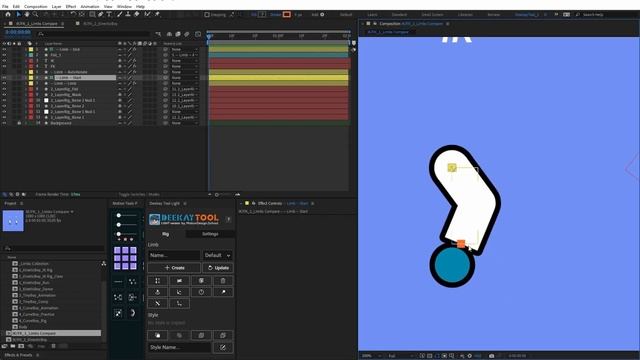Select the Standard workspace
640x360 pixels.
click(x=399, y=15)
